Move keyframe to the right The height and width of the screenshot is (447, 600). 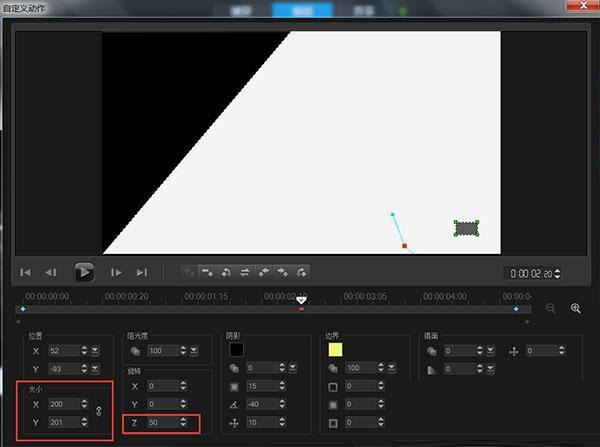[282, 272]
